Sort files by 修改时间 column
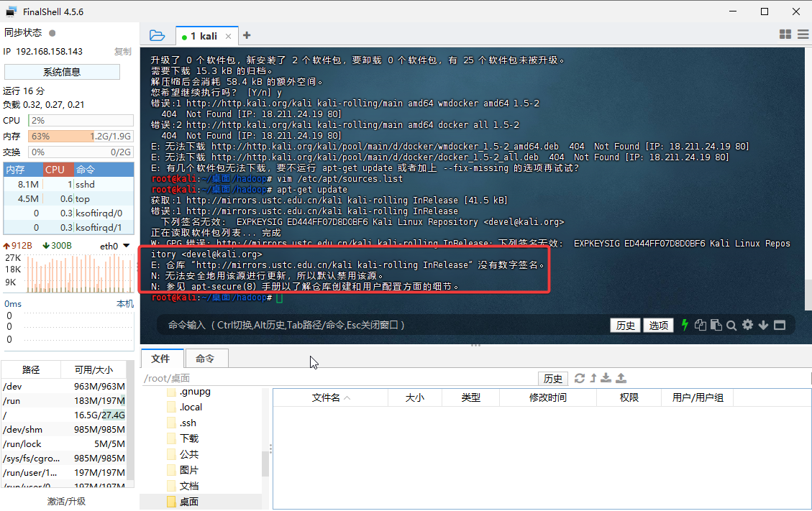 point(548,397)
